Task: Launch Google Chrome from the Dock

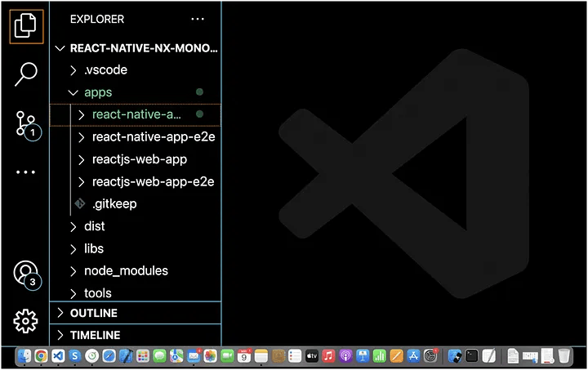Action: 42,356
